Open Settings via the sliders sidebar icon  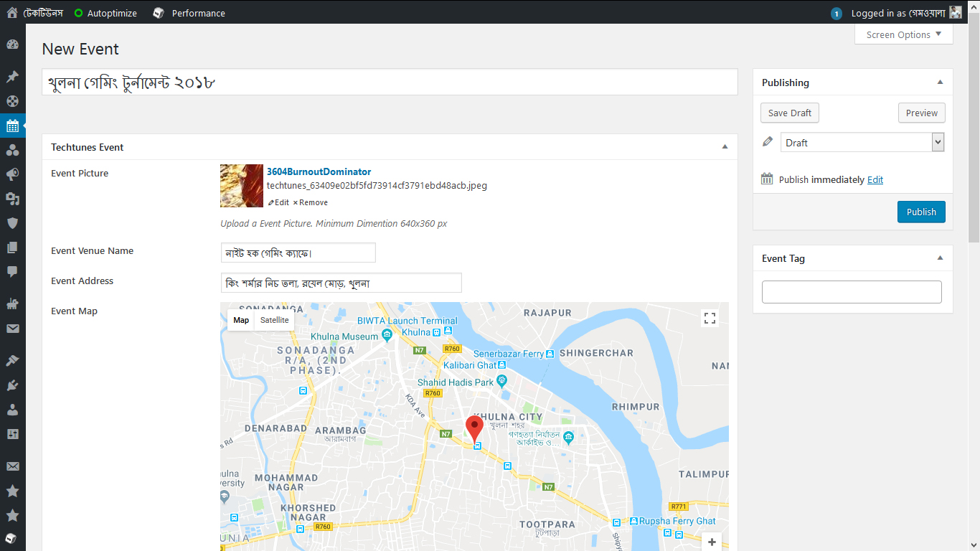pyautogui.click(x=12, y=434)
